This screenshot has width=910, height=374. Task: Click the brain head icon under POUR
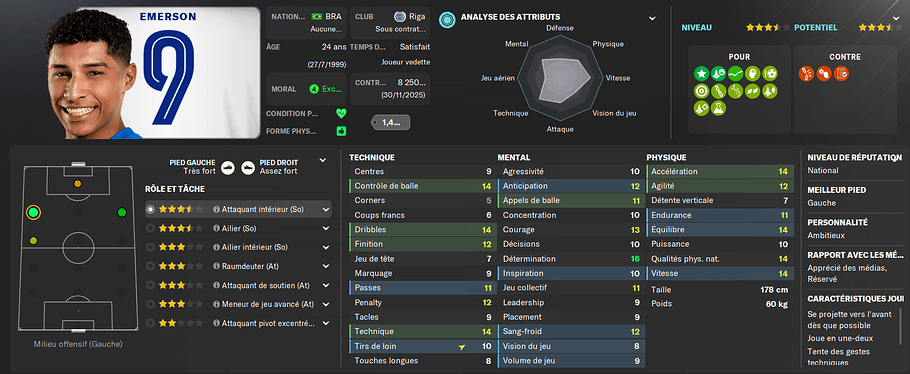[753, 74]
